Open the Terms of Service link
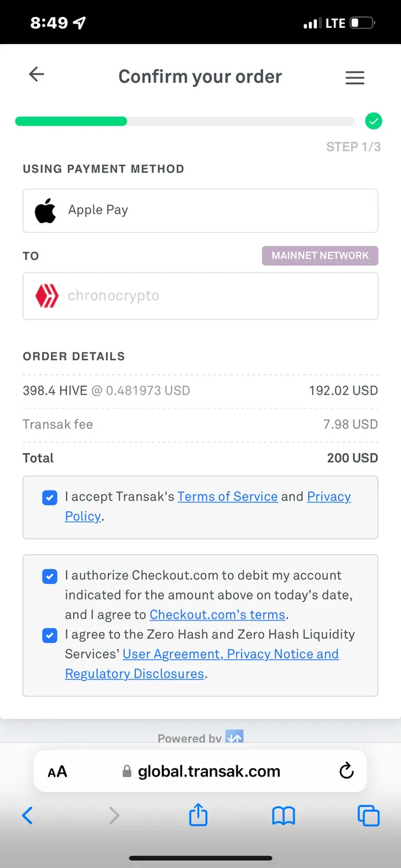This screenshot has height=868, width=401. tap(228, 496)
